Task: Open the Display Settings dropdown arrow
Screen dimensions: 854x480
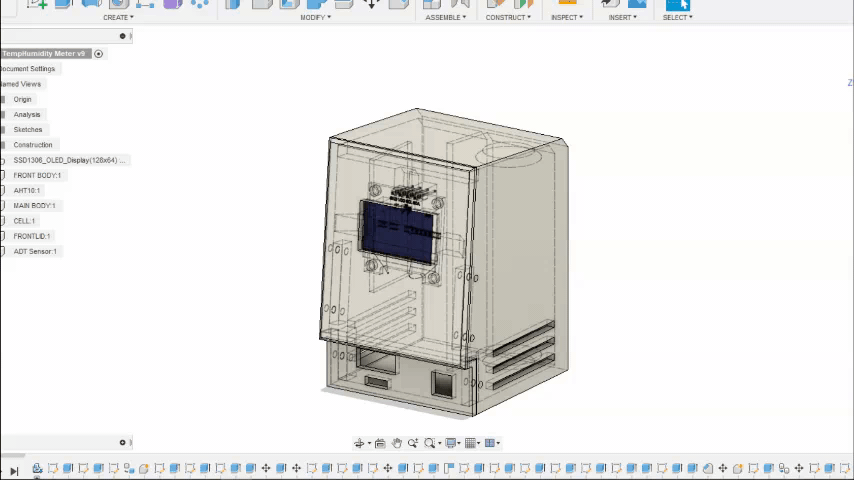Action: coord(459,443)
